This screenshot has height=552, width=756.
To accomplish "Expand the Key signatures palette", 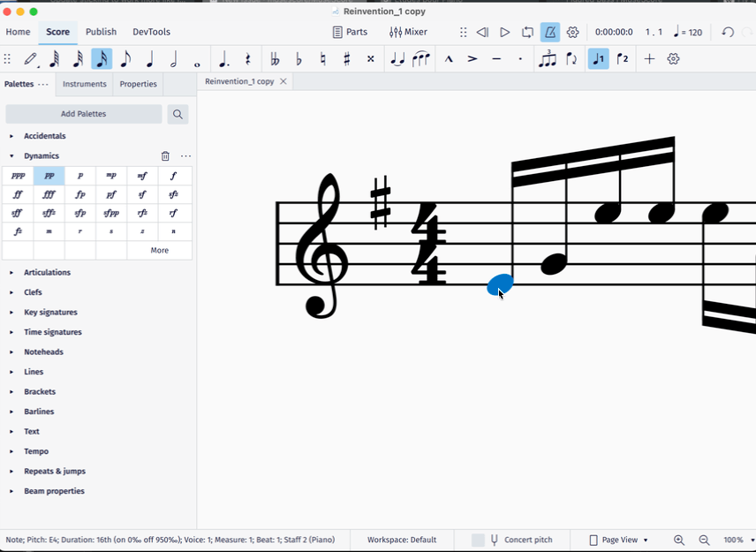I will (11, 313).
